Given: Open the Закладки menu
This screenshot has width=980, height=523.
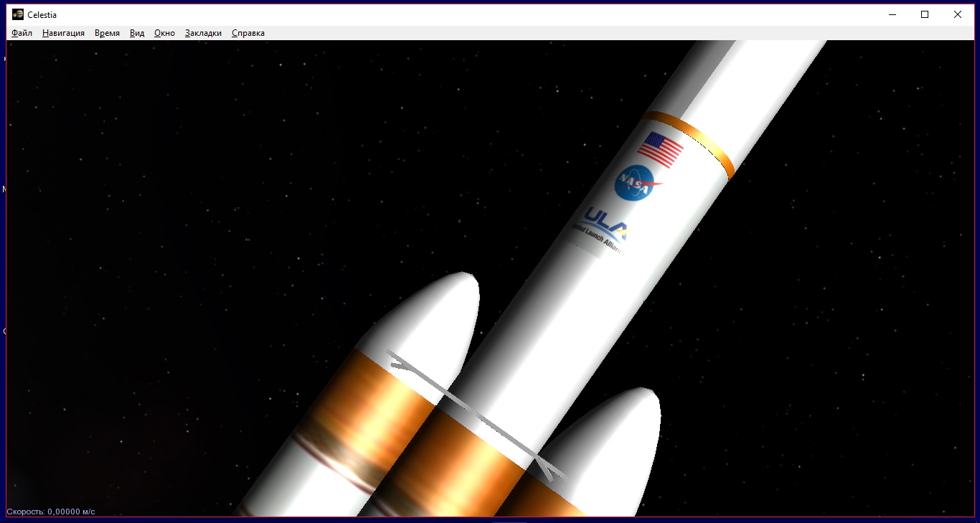Looking at the screenshot, I should click(203, 33).
